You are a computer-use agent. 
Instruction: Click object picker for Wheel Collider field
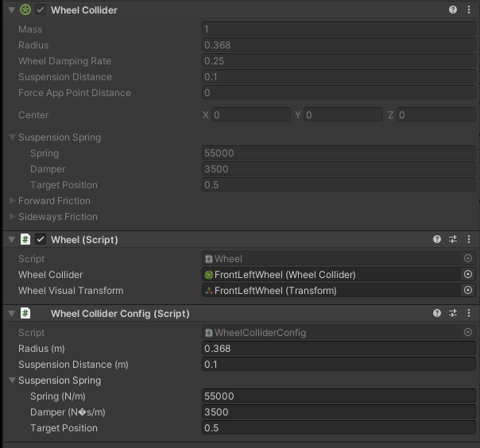coord(468,274)
